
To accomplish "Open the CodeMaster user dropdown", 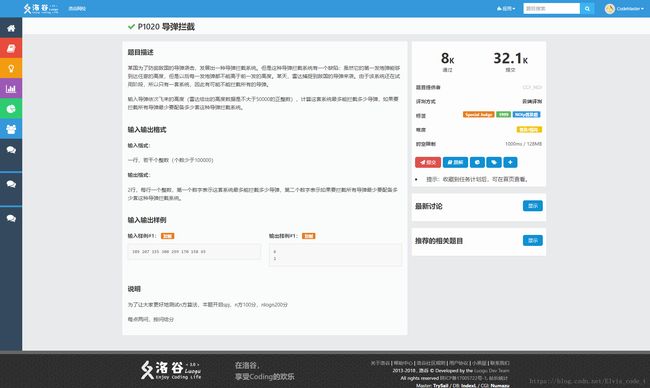I will [x=630, y=8].
